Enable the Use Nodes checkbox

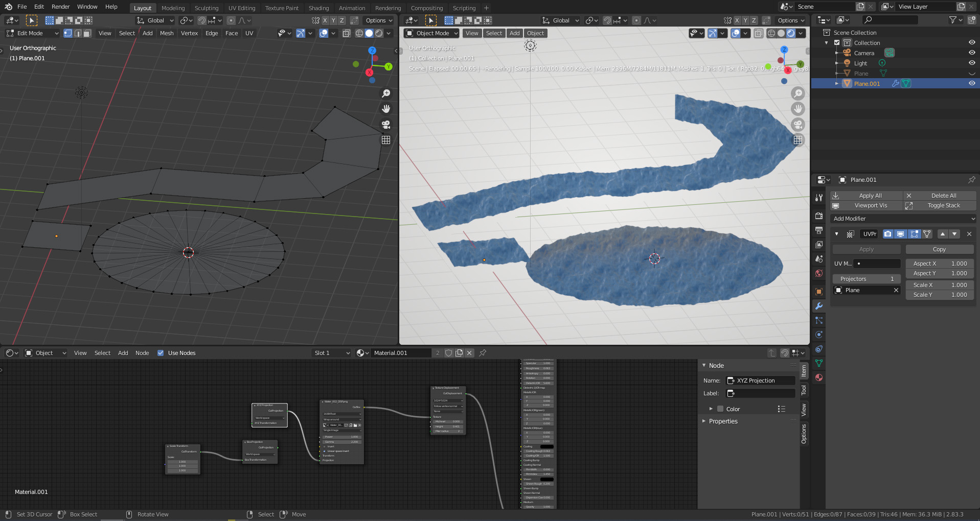[x=161, y=353]
